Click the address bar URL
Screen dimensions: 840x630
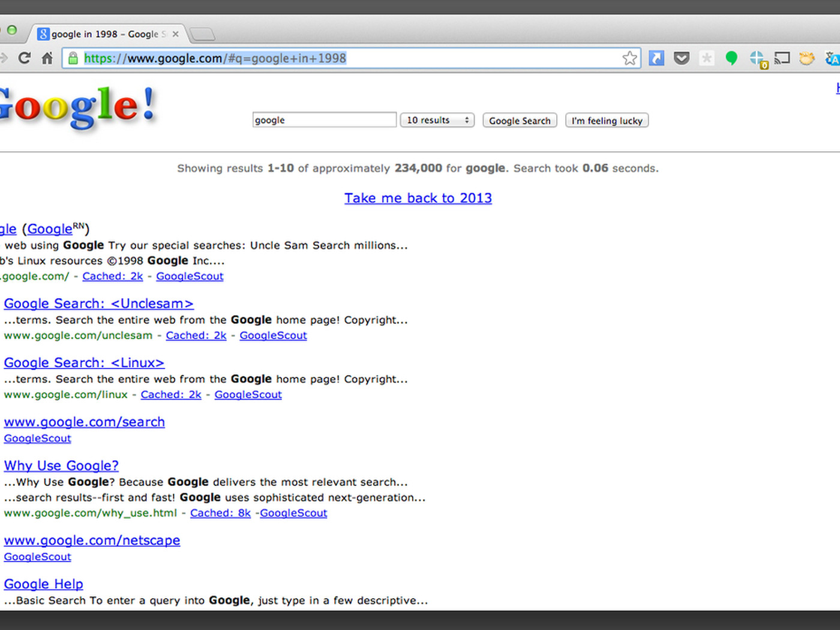pos(215,58)
